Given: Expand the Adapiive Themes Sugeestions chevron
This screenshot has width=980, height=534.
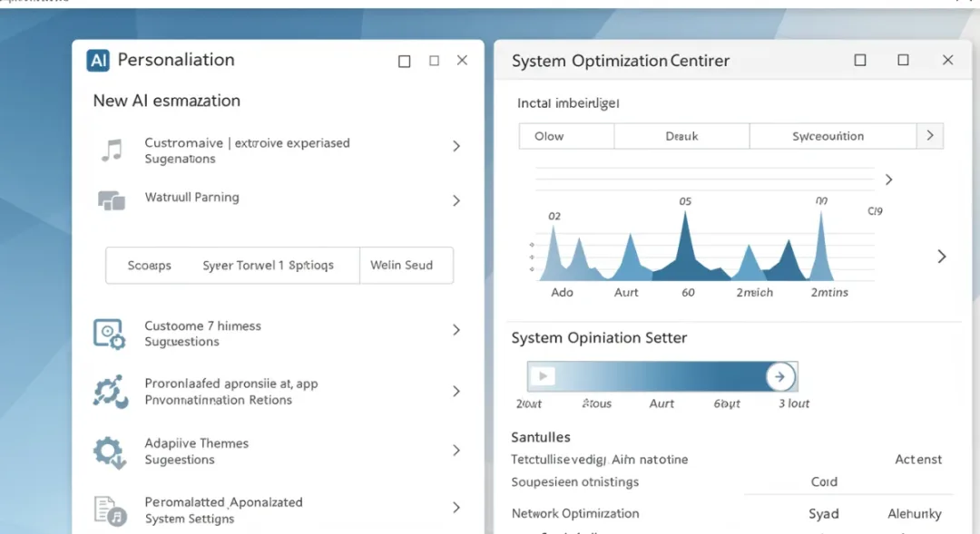Looking at the screenshot, I should [x=456, y=451].
